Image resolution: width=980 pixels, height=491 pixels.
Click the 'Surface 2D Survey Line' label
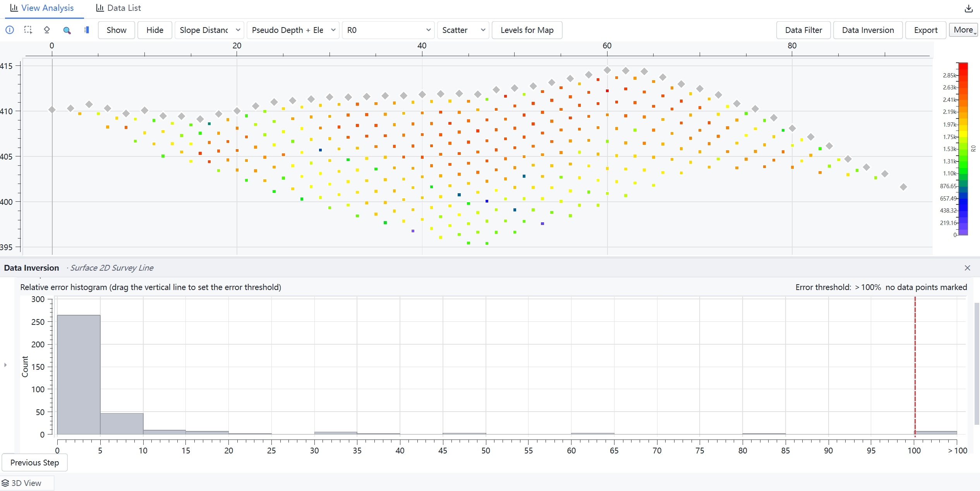112,268
